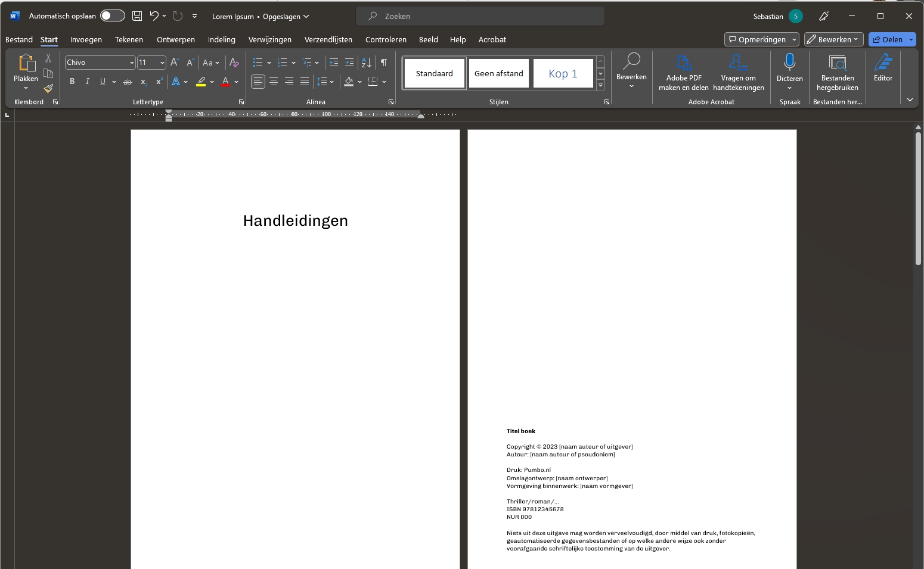The image size is (924, 569).
Task: Increase font size with the larger A icon
Action: (175, 62)
